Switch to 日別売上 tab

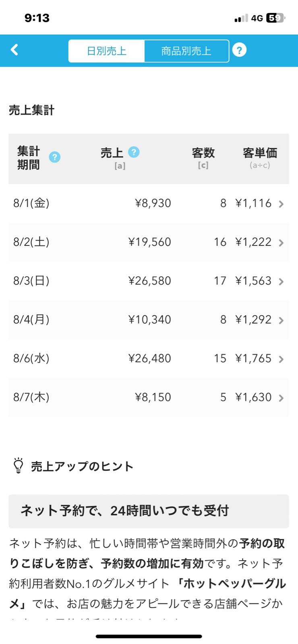(107, 51)
